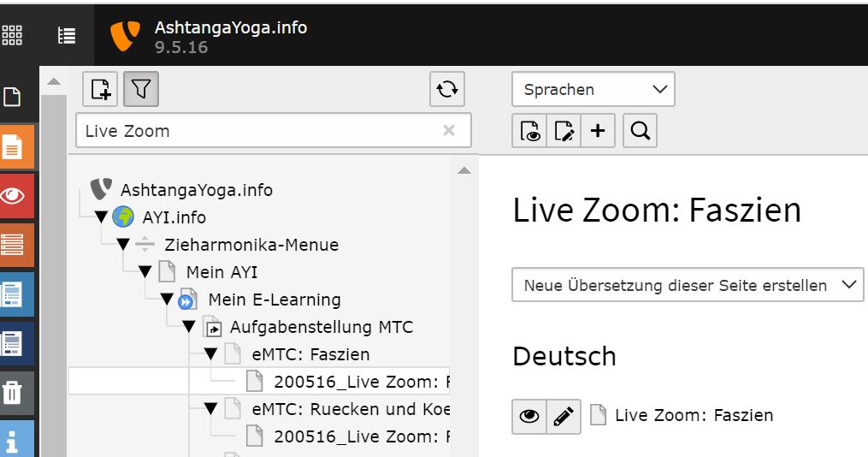Open the Sprachen dropdown
Screen dimensions: 868x457
point(593,89)
